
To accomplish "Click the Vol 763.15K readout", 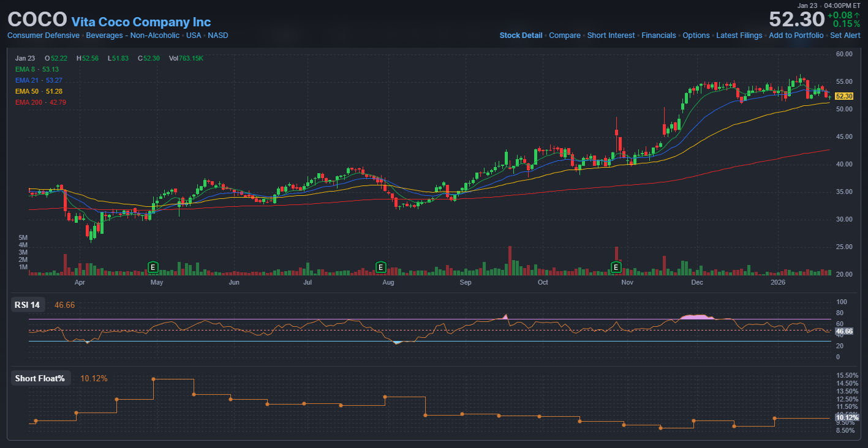I will [x=186, y=58].
